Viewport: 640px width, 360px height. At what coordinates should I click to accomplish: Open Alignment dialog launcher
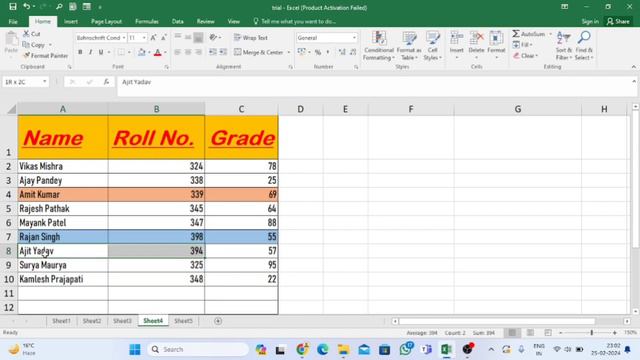pos(291,67)
